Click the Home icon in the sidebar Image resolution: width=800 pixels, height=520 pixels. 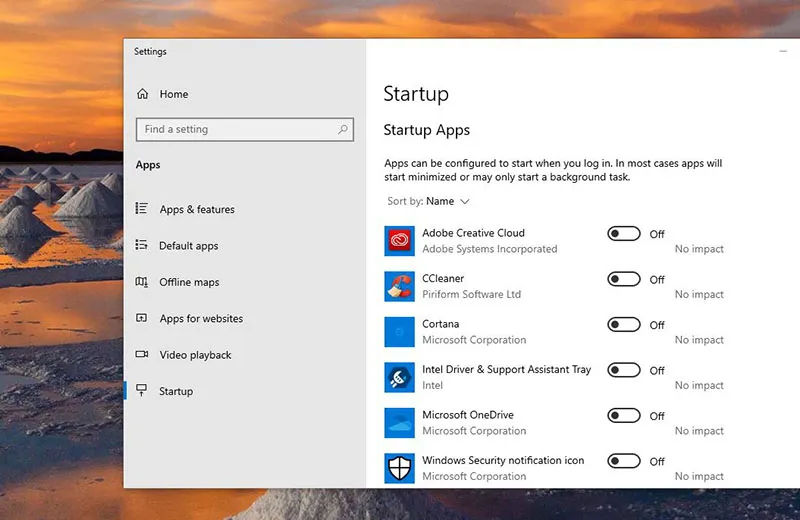click(x=142, y=94)
